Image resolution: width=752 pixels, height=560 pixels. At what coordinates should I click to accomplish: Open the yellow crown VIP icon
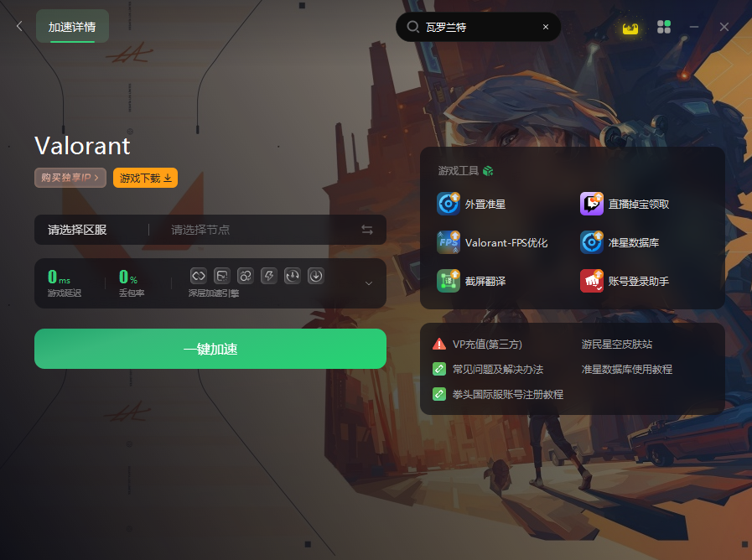(x=630, y=28)
